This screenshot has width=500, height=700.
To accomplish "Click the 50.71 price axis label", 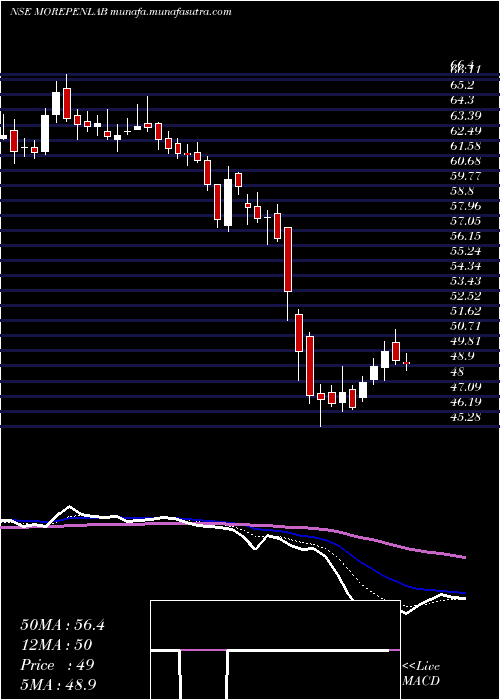I will pos(465,326).
